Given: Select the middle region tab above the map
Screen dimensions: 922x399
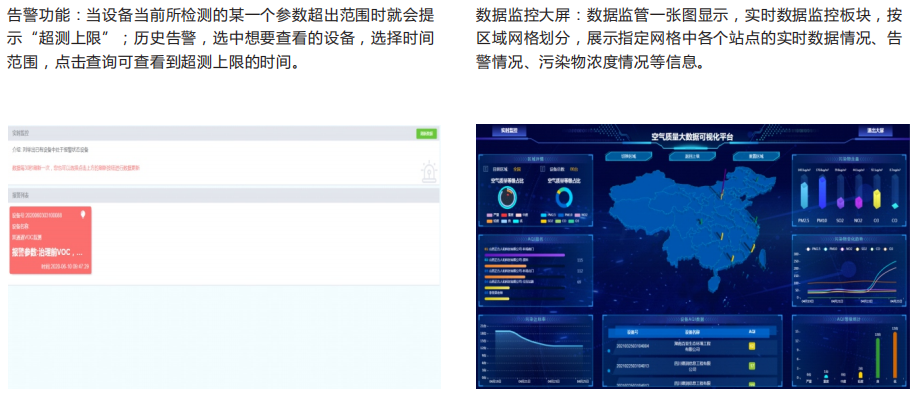Looking at the screenshot, I should click(692, 156).
